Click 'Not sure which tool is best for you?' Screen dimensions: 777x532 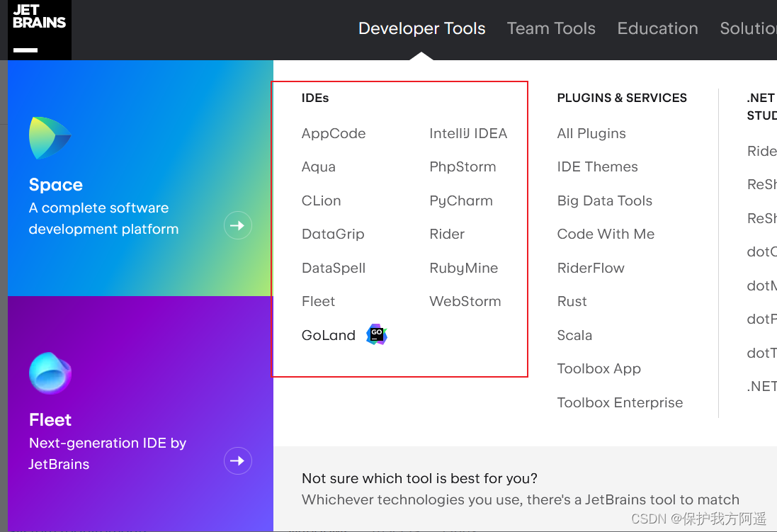[x=419, y=478]
